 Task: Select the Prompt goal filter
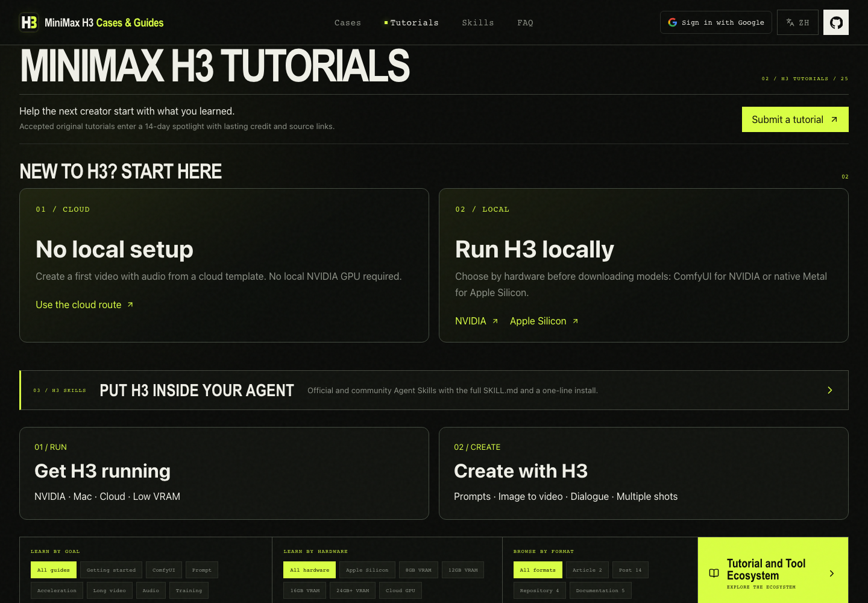click(202, 570)
